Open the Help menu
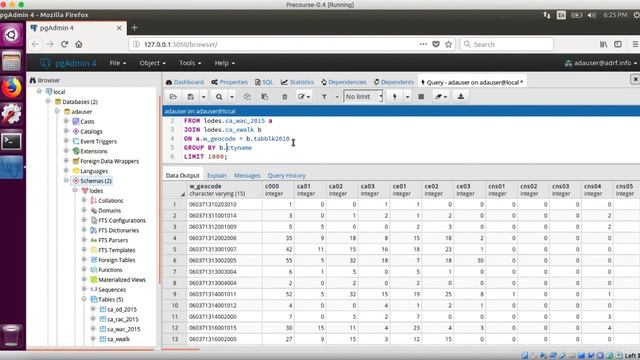640x360 pixels. [224, 63]
